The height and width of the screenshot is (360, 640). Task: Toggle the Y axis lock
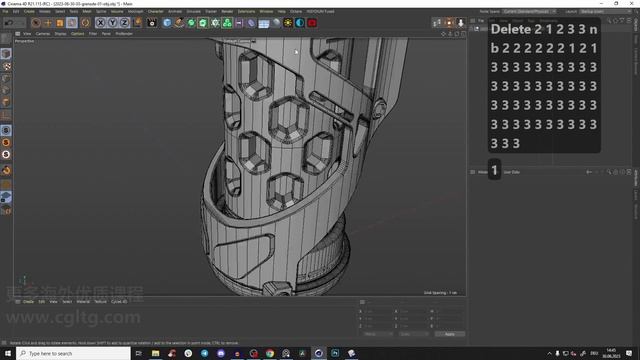coord(112,23)
